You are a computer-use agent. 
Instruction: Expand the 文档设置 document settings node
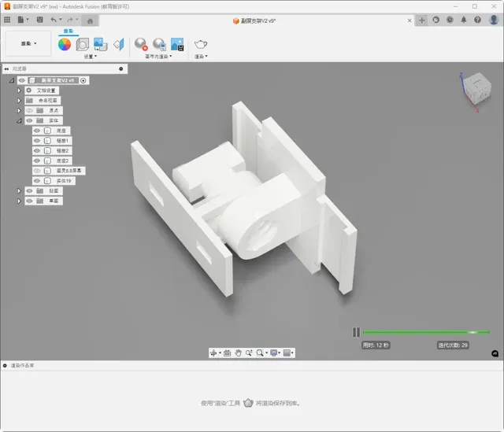point(19,90)
